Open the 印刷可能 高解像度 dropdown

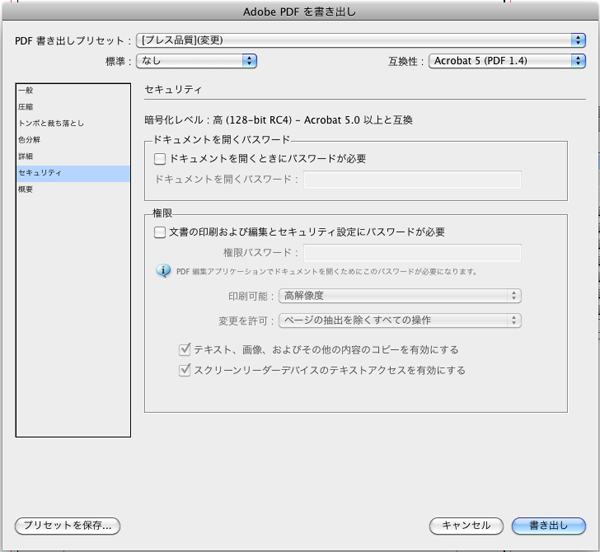tap(400, 296)
